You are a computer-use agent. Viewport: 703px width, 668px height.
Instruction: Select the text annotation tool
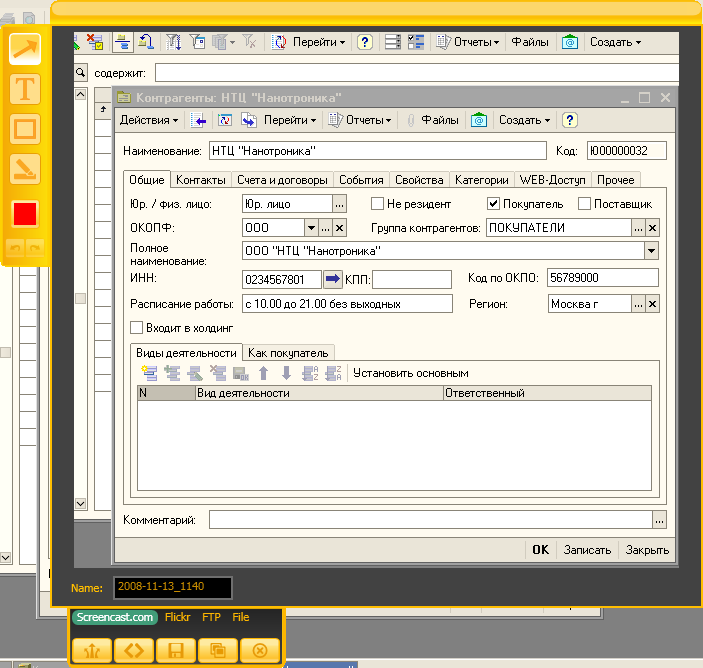[25, 89]
